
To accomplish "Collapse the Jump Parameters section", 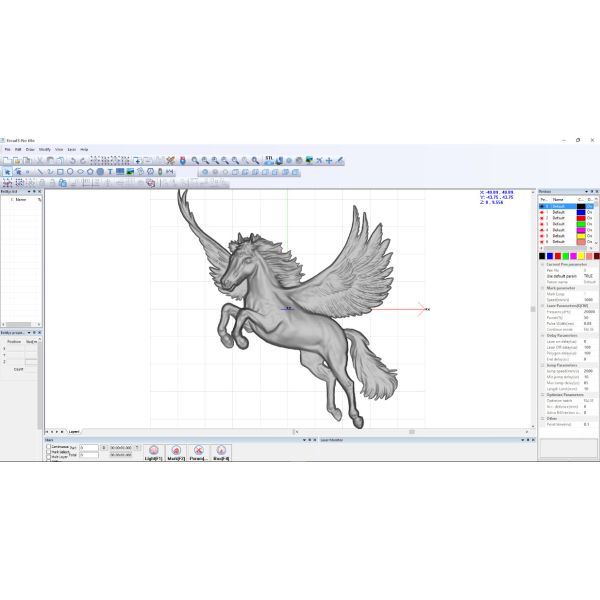I will click(x=543, y=365).
